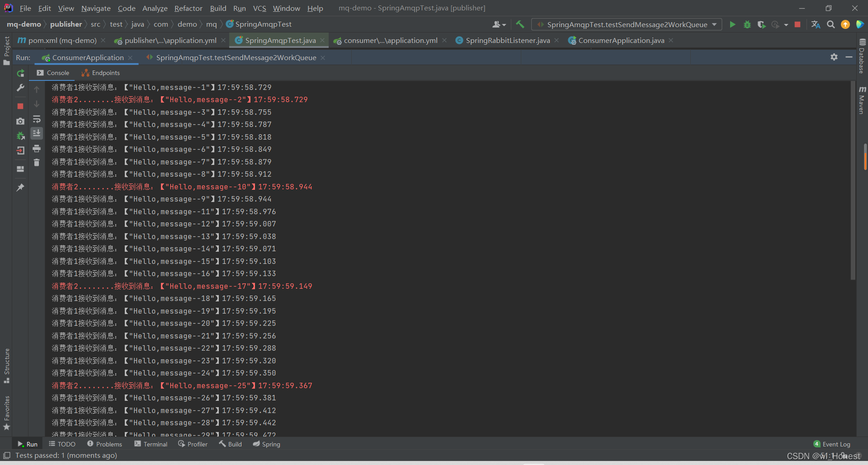Switch to the Endpoints tab
The image size is (868, 465).
point(101,73)
